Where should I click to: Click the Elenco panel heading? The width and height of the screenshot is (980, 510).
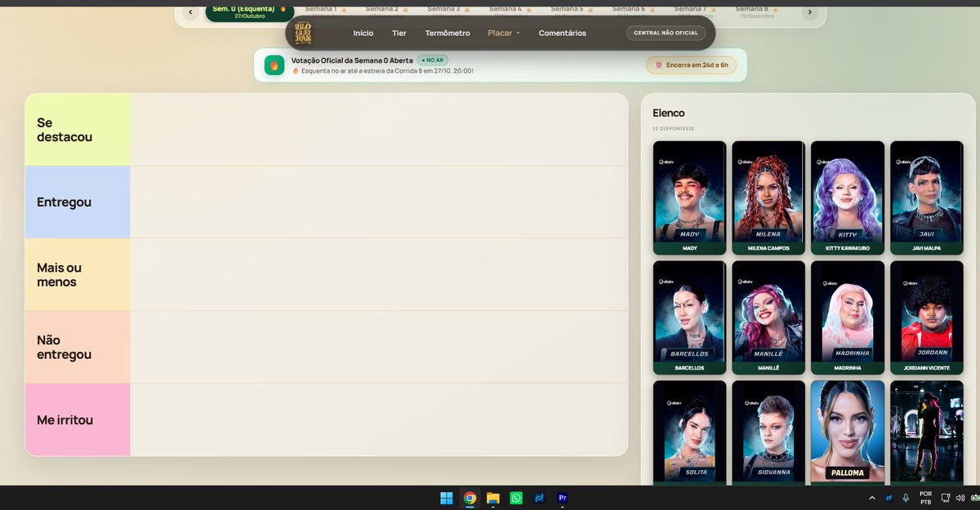pos(669,113)
